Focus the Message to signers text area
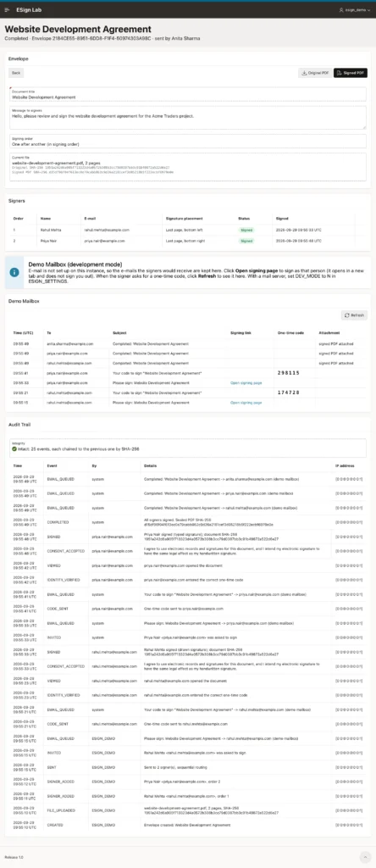This screenshot has width=376, height=868. 187,118
